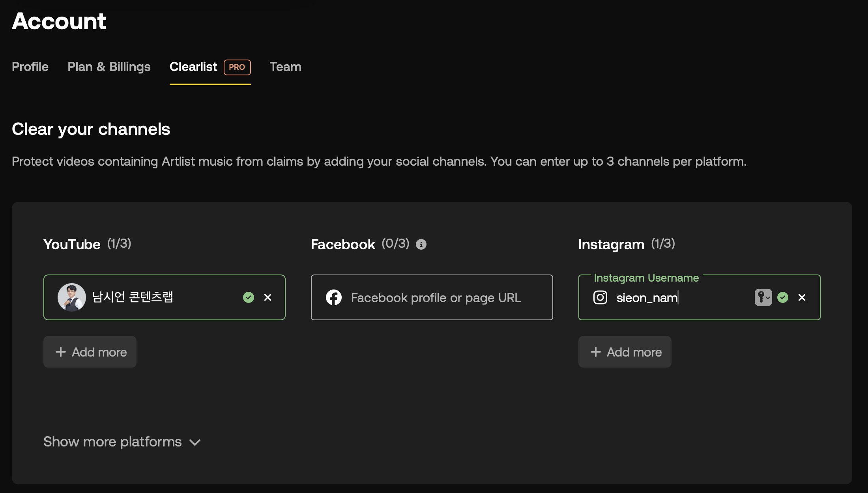Click the Show more platforms chevron
Screen dimensions: 868x493
(x=195, y=443)
